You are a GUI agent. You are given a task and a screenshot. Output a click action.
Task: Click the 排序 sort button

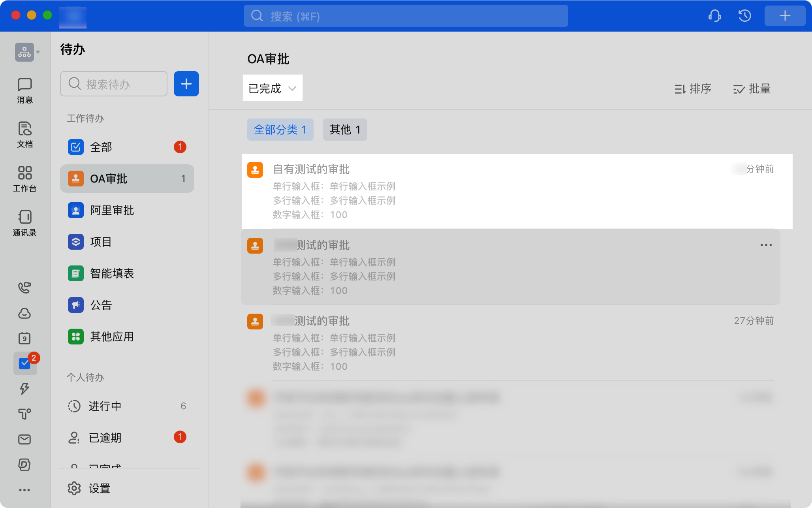click(693, 89)
